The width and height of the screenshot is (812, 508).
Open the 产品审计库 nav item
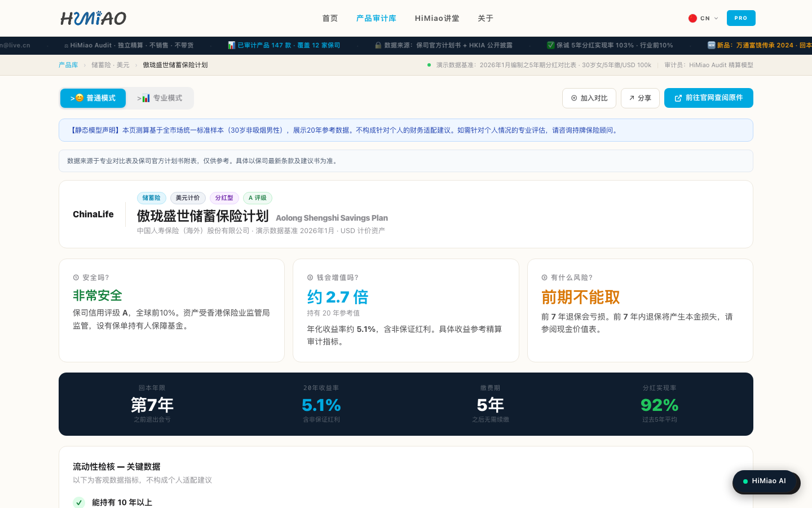[x=376, y=18]
